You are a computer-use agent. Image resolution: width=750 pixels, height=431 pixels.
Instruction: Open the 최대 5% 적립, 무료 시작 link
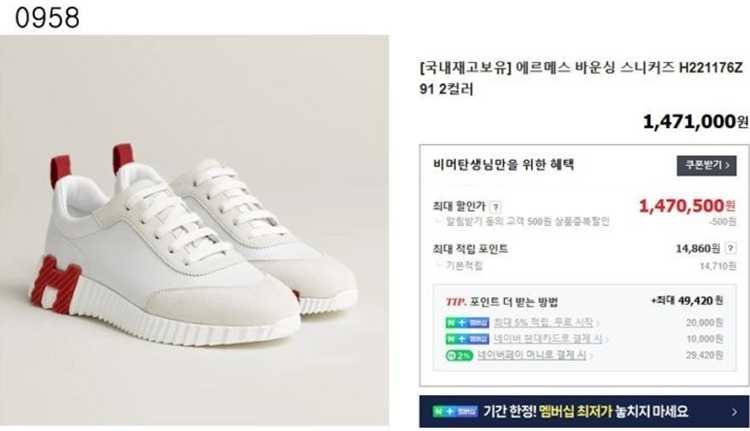pyautogui.click(x=543, y=322)
